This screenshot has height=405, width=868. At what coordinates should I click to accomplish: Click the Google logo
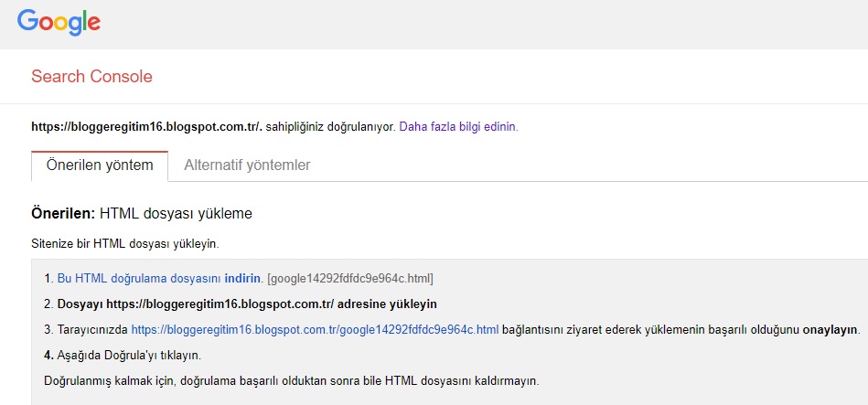[59, 22]
